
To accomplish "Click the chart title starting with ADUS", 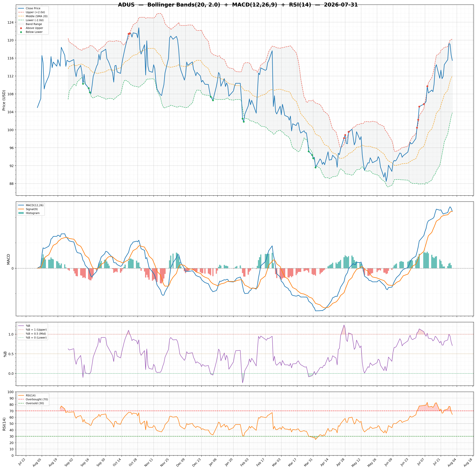I will coord(238,5).
